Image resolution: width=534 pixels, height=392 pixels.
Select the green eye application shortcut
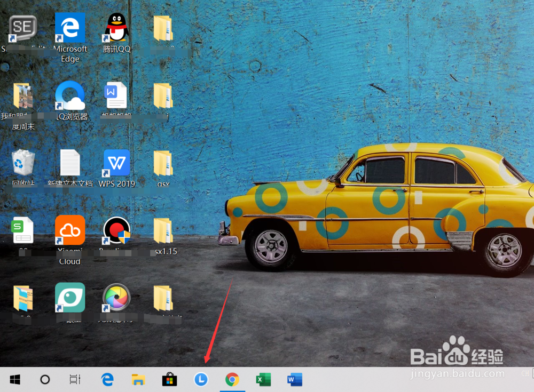(x=70, y=298)
